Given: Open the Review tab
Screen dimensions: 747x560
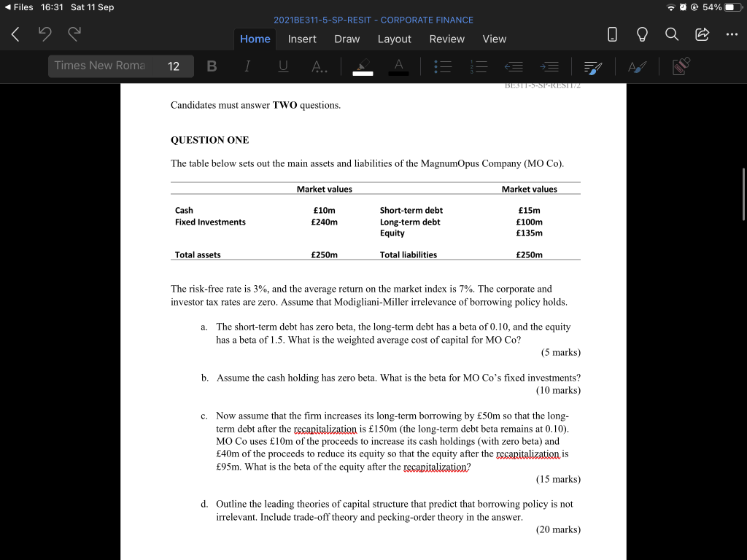Looking at the screenshot, I should pyautogui.click(x=446, y=39).
